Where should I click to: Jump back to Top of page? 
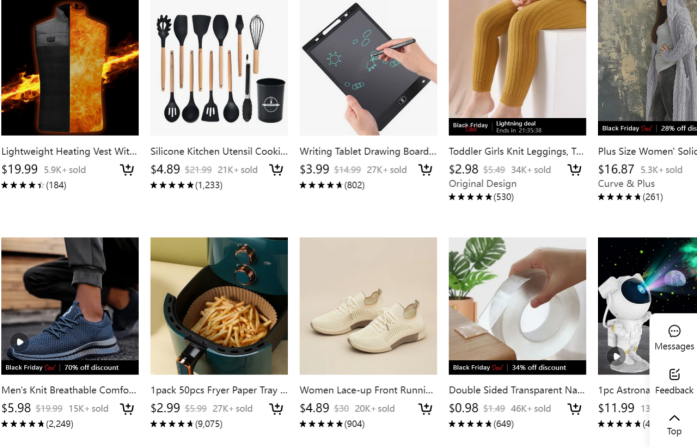[674, 424]
